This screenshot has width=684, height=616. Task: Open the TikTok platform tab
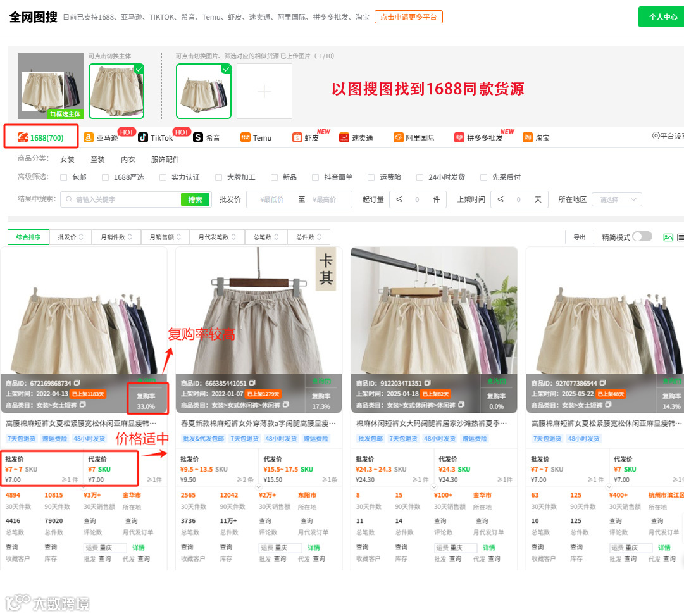coord(156,137)
